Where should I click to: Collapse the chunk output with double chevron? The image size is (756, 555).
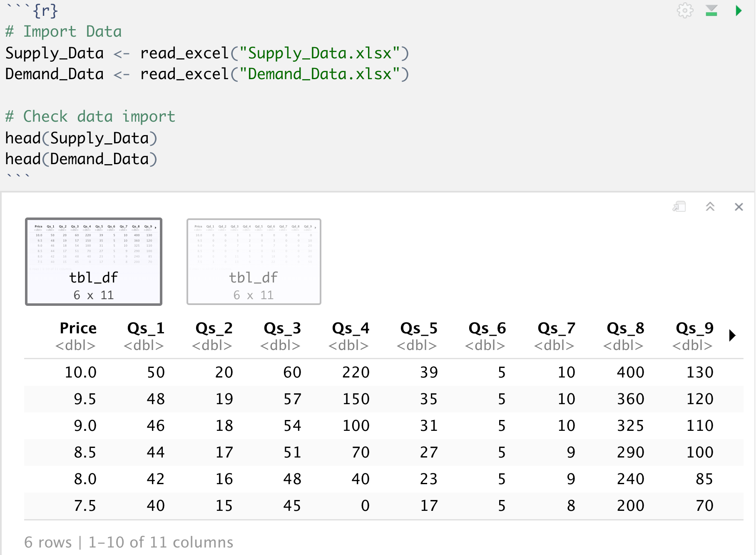tap(710, 207)
